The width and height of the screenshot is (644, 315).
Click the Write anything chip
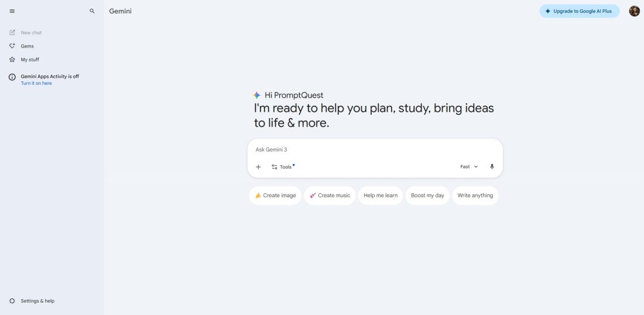click(x=475, y=196)
